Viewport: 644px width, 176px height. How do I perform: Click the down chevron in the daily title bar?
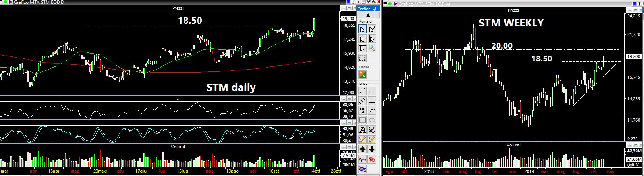pos(369,2)
